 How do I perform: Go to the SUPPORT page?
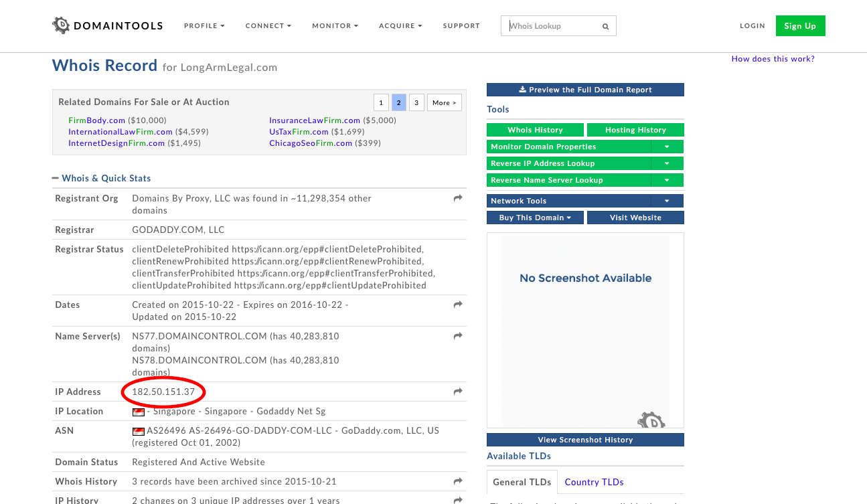(461, 26)
